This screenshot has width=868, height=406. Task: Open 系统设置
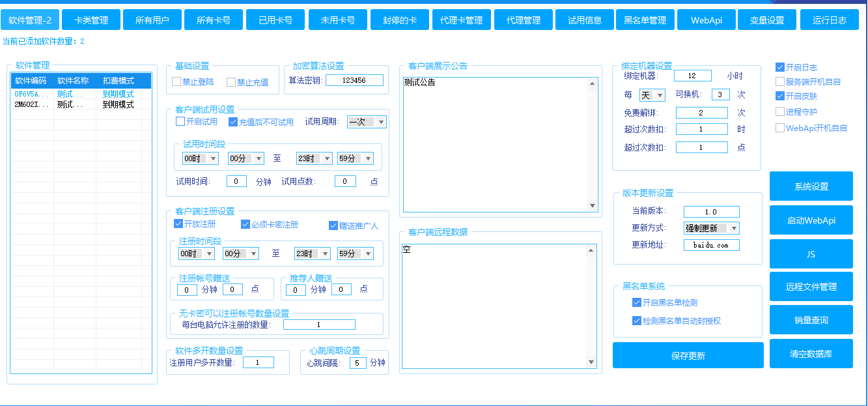(811, 186)
